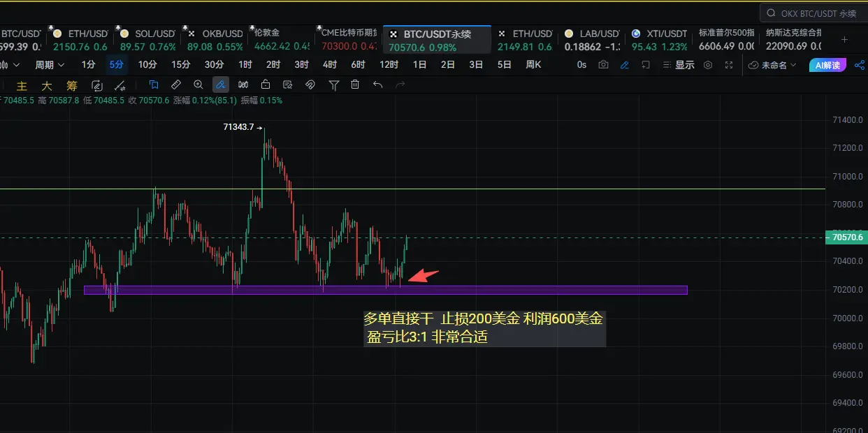Switch to the ETH/USD tab priced 2150.76

pyautogui.click(x=79, y=40)
